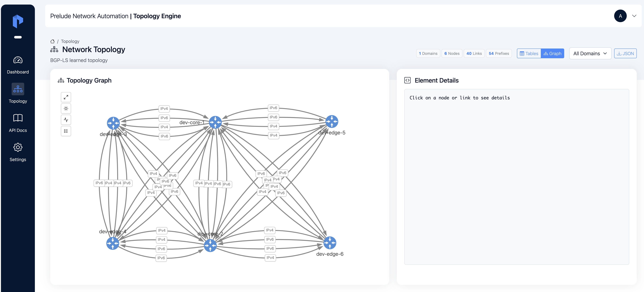This screenshot has height=292, width=644.
Task: Click top IPv4 link label between dev-core-2 and dev-edge-6
Action: pyautogui.click(x=270, y=230)
